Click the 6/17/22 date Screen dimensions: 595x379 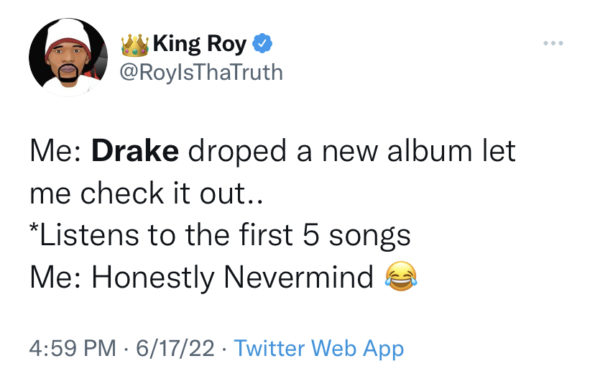(175, 348)
